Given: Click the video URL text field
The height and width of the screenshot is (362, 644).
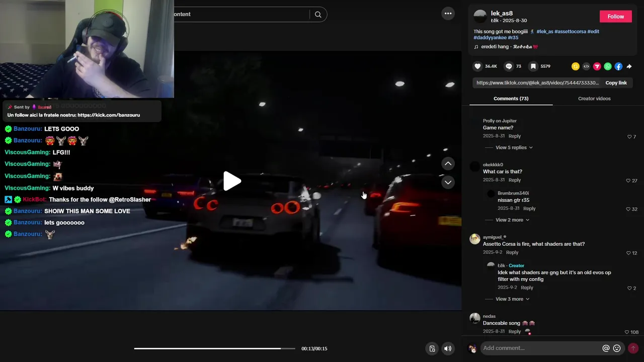Looking at the screenshot, I should coord(537,83).
